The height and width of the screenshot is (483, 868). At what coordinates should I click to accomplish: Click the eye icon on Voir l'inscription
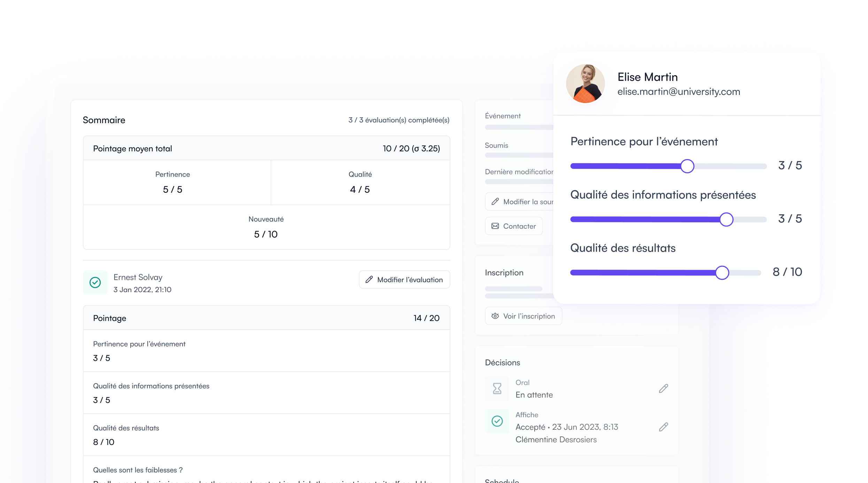495,316
